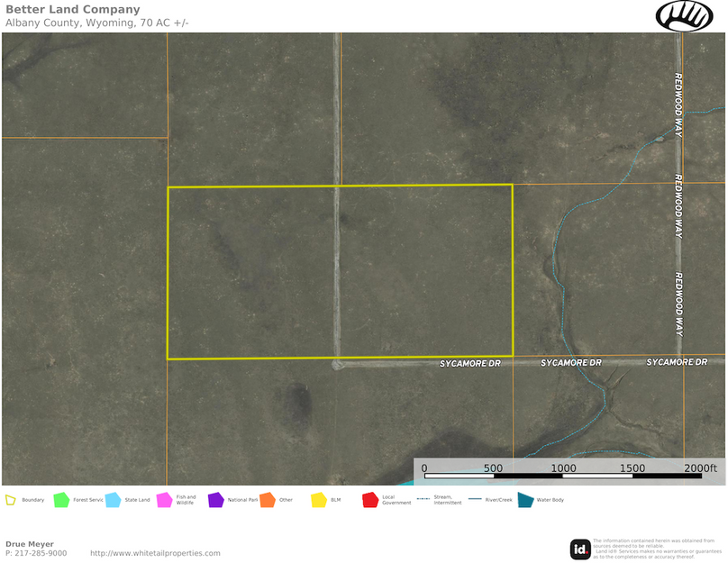Click the State Land legend symbol

[x=112, y=496]
